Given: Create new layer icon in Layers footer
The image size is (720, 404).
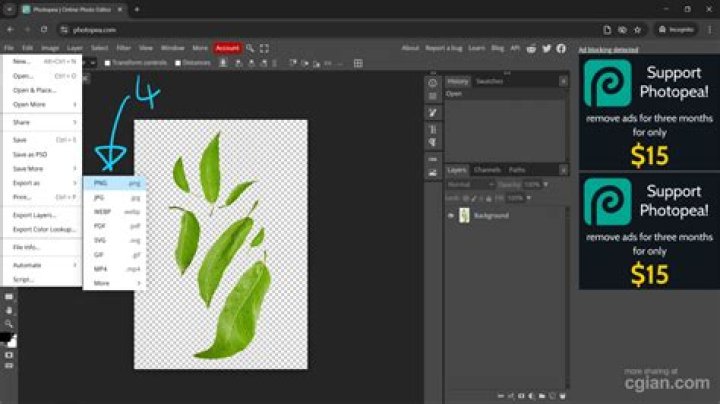Looking at the screenshot, I should pos(552,396).
